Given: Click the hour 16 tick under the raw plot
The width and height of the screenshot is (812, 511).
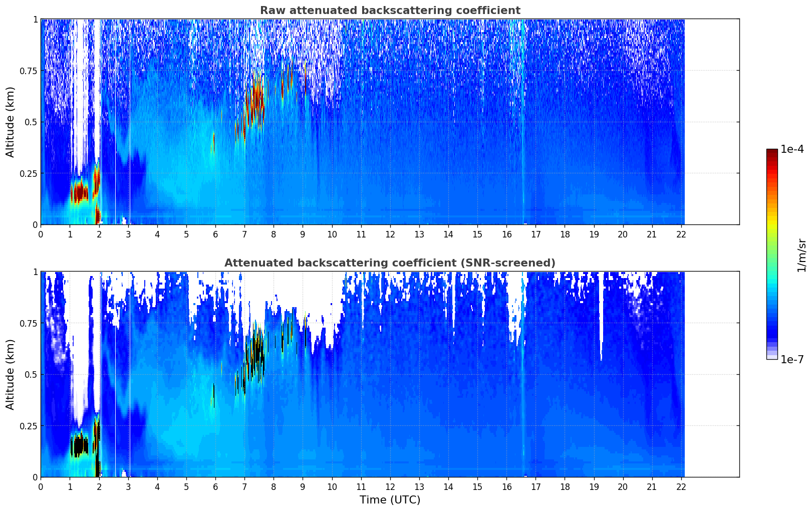Looking at the screenshot, I should coord(506,234).
